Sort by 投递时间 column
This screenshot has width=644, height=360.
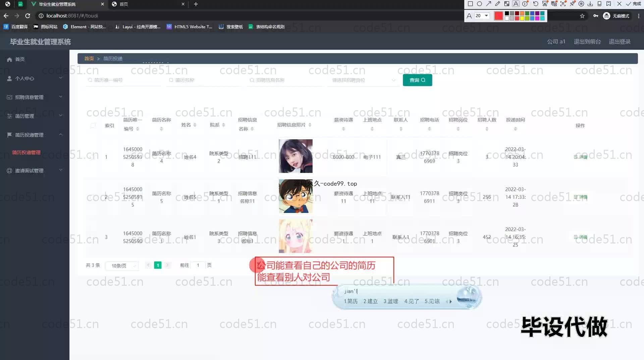click(516, 129)
